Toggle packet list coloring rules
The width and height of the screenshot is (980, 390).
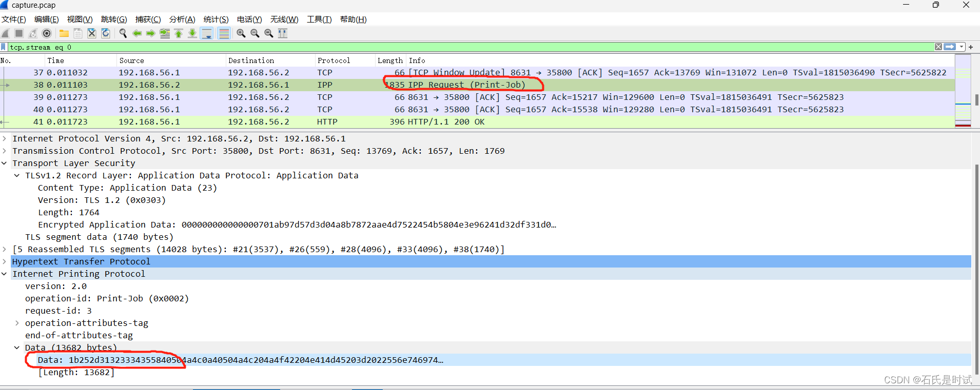224,33
